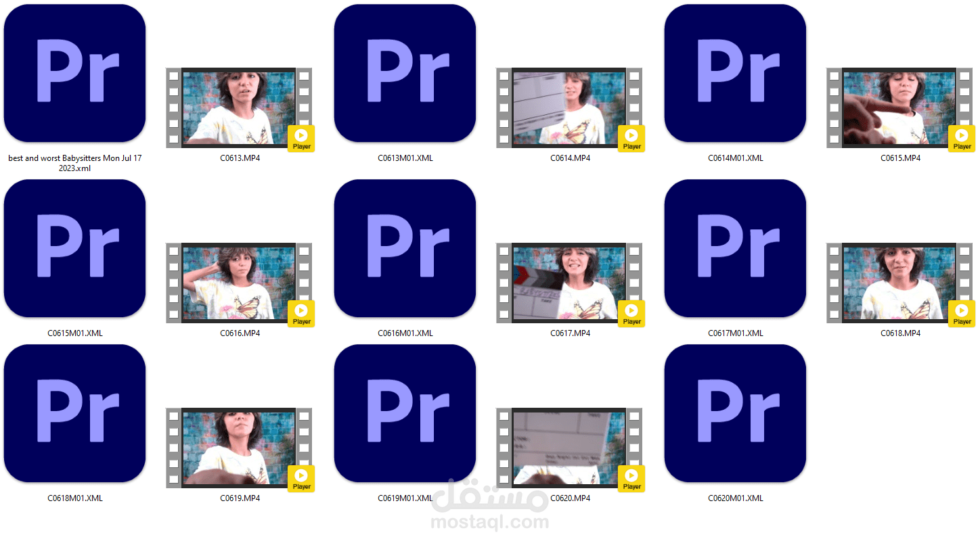Pick the C0619M01.XML Premiere file icon
The width and height of the screenshot is (980, 543).
click(x=405, y=413)
